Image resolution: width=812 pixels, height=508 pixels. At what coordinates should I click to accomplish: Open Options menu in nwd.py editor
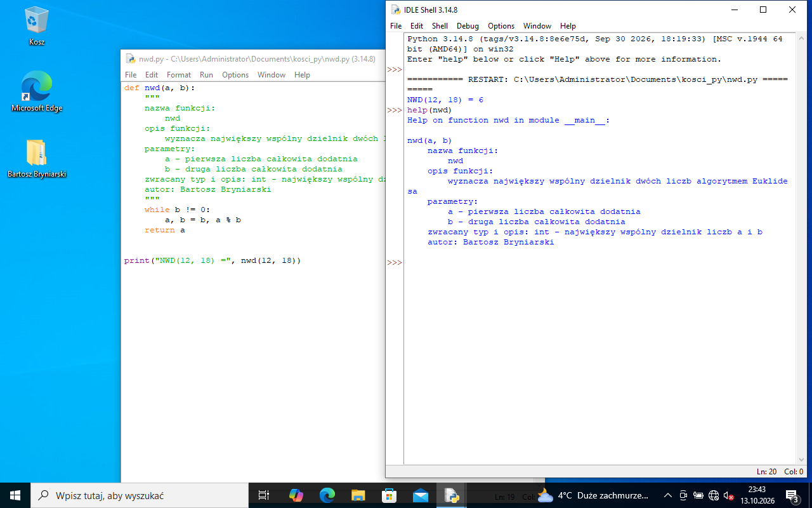[x=235, y=75]
